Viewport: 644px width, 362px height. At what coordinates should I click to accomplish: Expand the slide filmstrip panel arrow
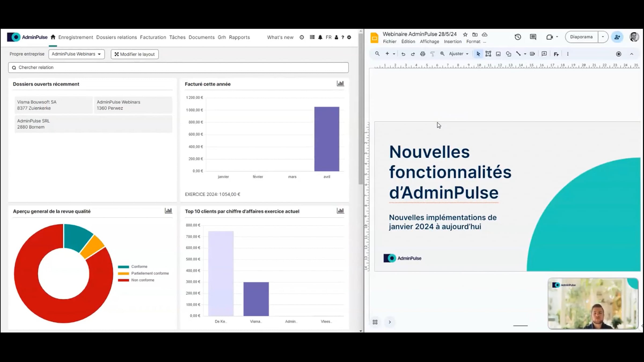pyautogui.click(x=390, y=322)
